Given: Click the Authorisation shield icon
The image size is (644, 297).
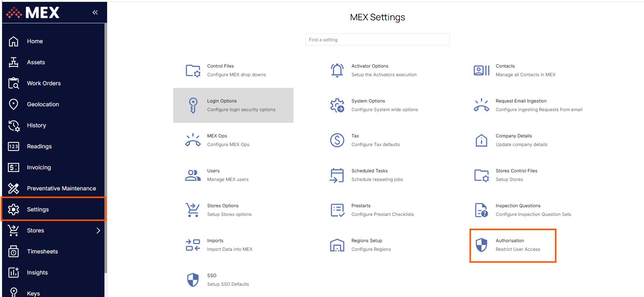Looking at the screenshot, I should (481, 245).
